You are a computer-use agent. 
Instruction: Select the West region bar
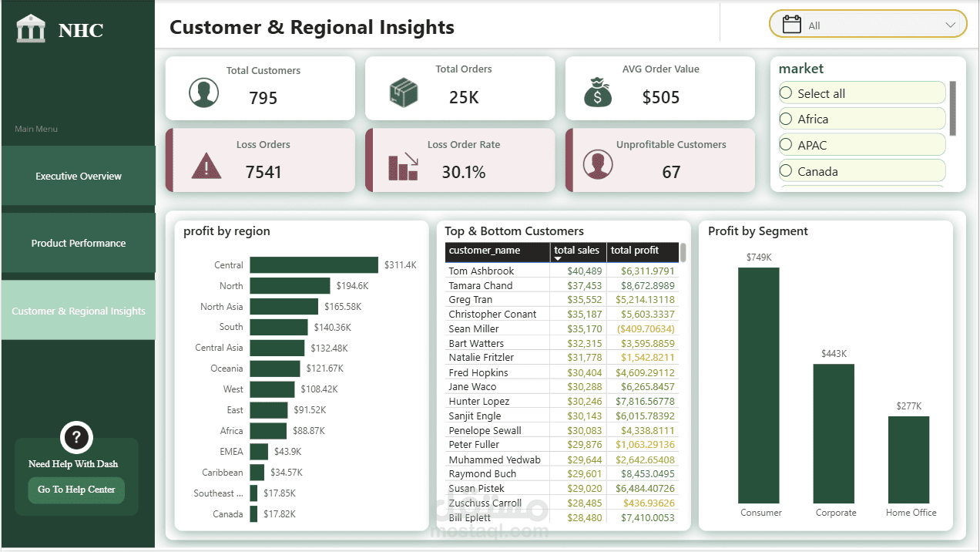coord(273,389)
